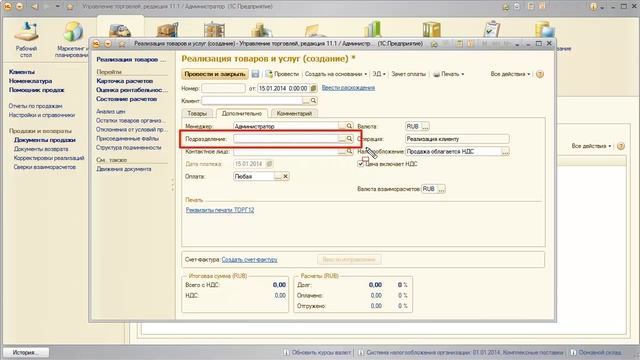Open Налогообложение selection ellipsis button

[505, 151]
